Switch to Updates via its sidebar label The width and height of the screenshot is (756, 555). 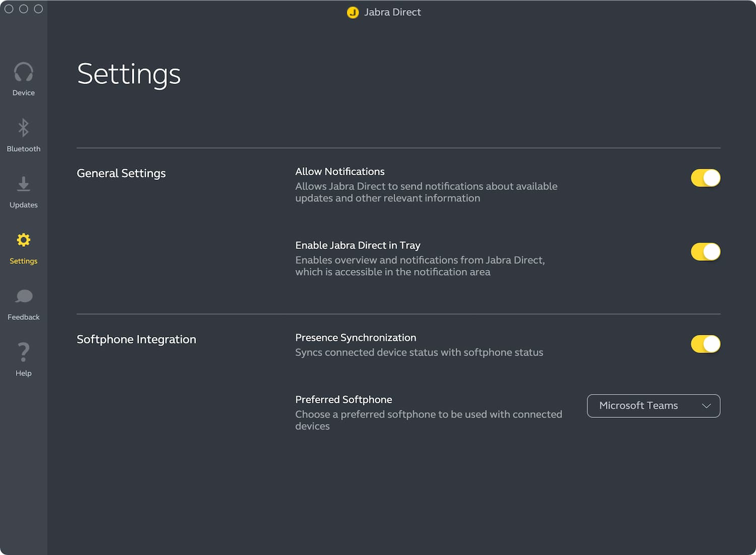23,205
